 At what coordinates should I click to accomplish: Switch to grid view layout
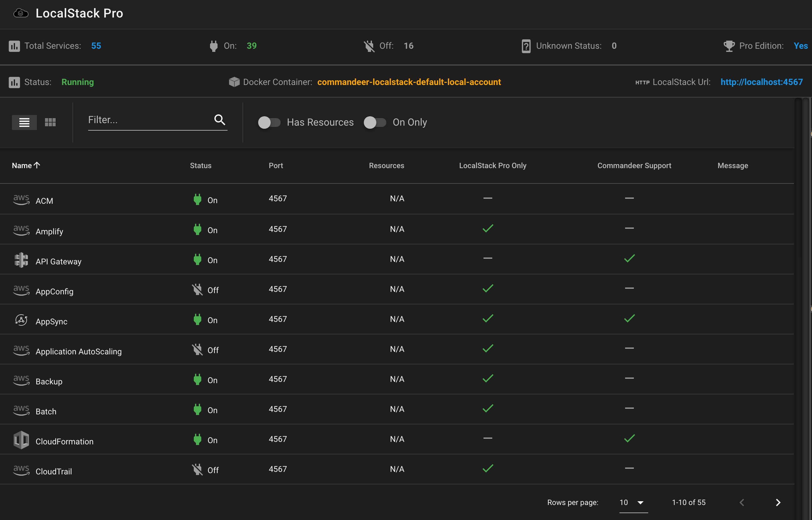pos(50,122)
